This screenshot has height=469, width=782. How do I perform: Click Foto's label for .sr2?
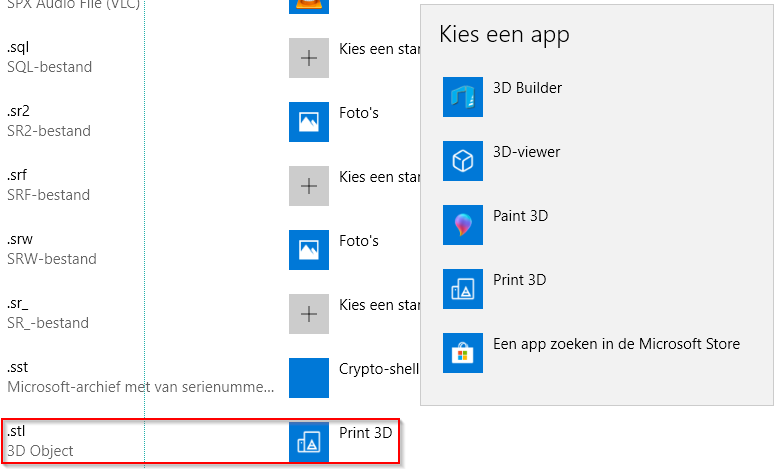click(x=359, y=113)
